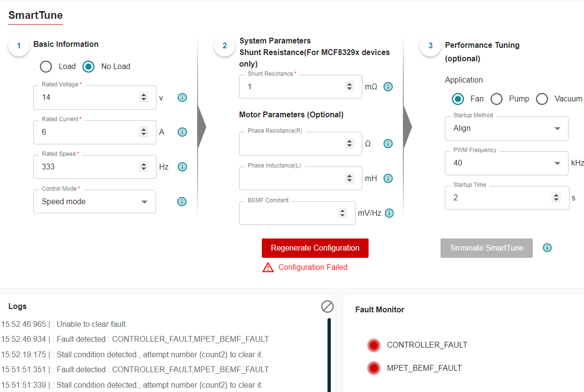Click the Logs panel vertical scrollbar
Screen dimensions: 584x392
[x=329, y=355]
